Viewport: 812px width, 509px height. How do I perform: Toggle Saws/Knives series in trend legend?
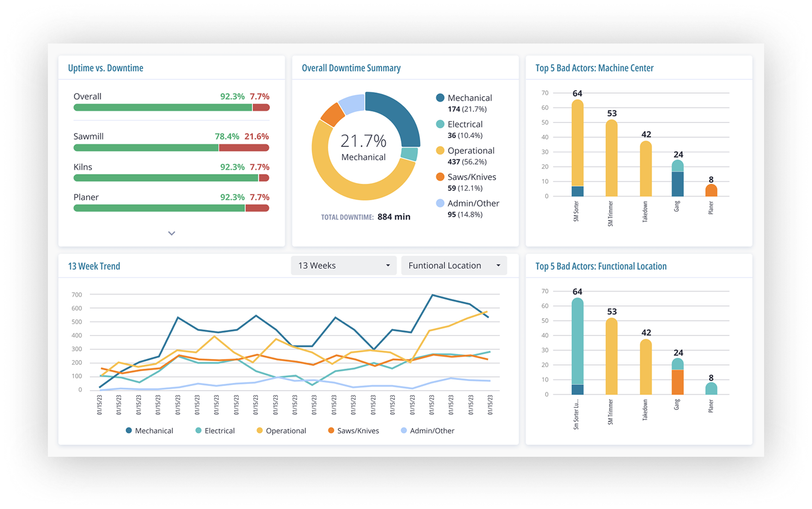[x=353, y=431]
